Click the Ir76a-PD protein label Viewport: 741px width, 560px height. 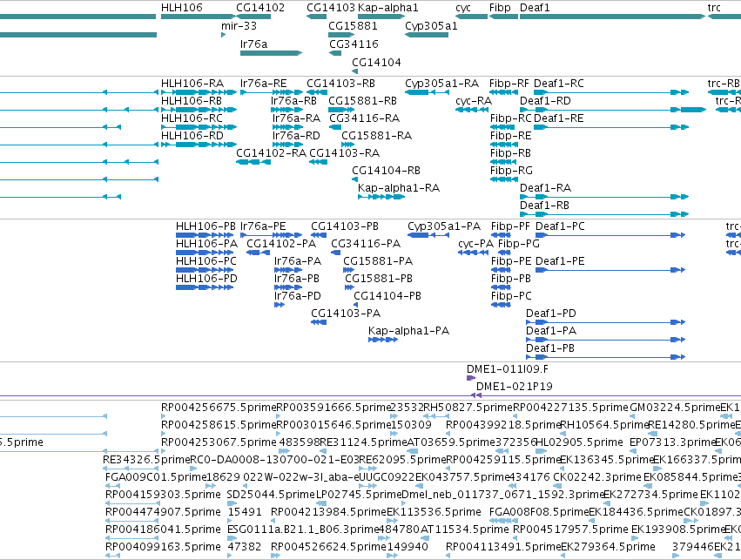pyautogui.click(x=297, y=296)
